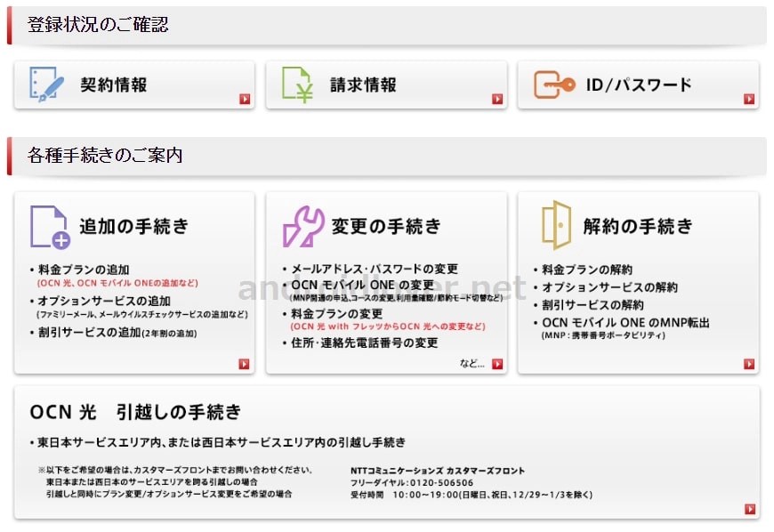Click the 受付時間 10:00~19:00 line
This screenshot has height=532, width=774.
(472, 495)
